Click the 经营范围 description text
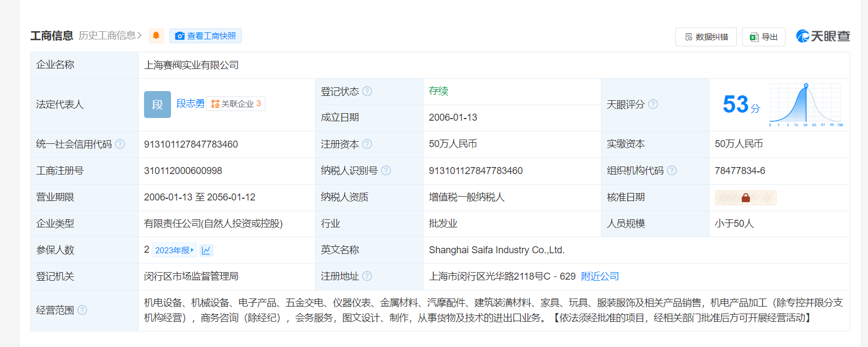 [493, 310]
